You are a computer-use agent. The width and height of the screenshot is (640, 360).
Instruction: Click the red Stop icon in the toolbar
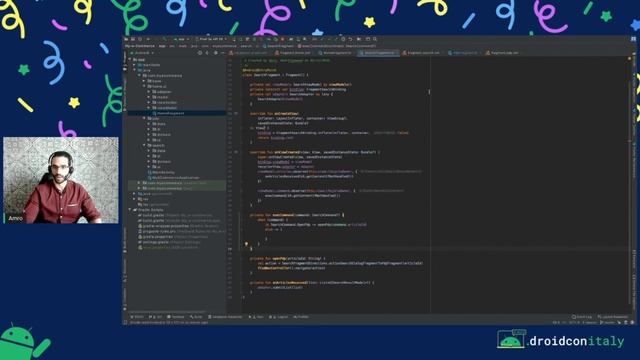pos(282,39)
